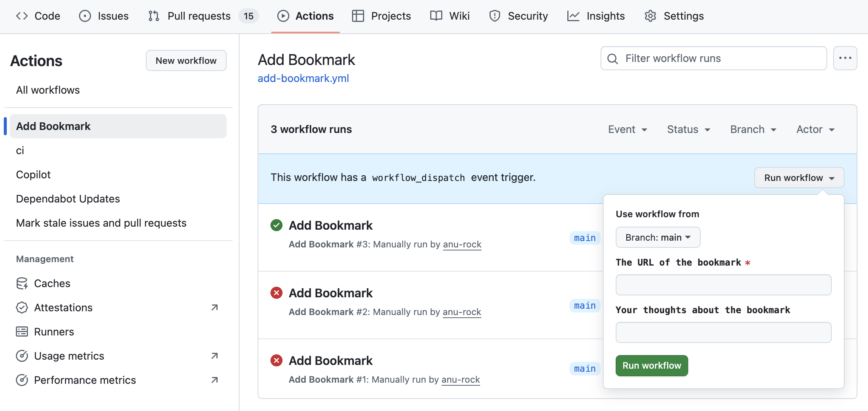Image resolution: width=868 pixels, height=411 pixels.
Task: Click the bookmark URL input field
Action: [x=723, y=285]
